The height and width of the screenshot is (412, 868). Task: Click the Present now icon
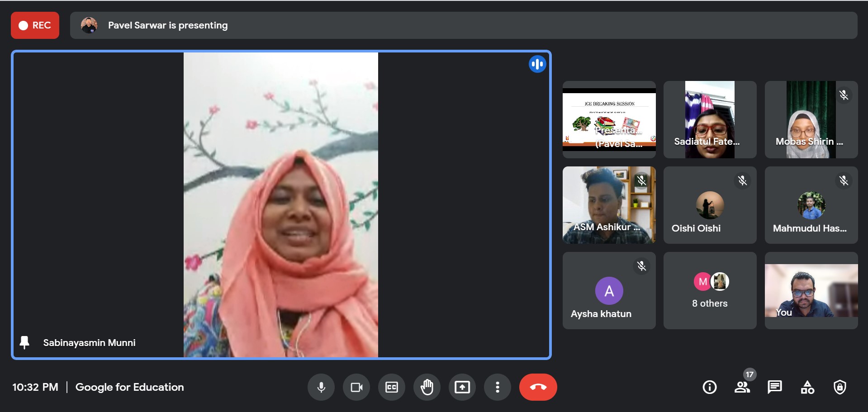click(462, 387)
